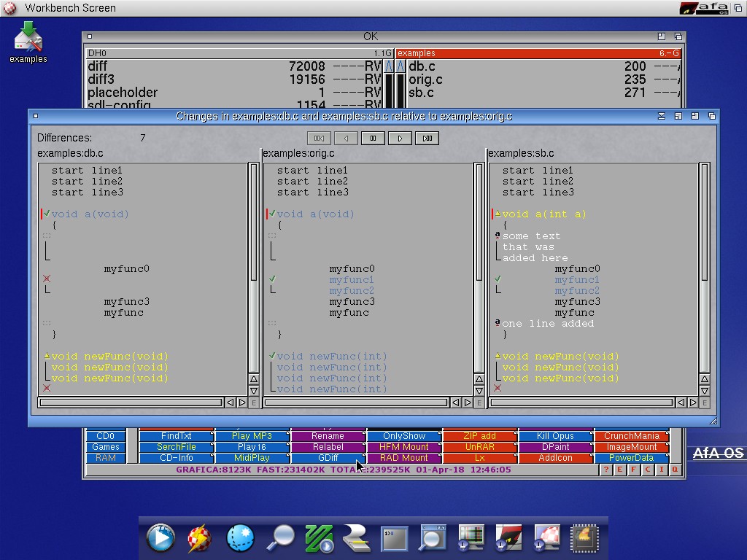
Task: Go to the previous difference
Action: coord(346,138)
